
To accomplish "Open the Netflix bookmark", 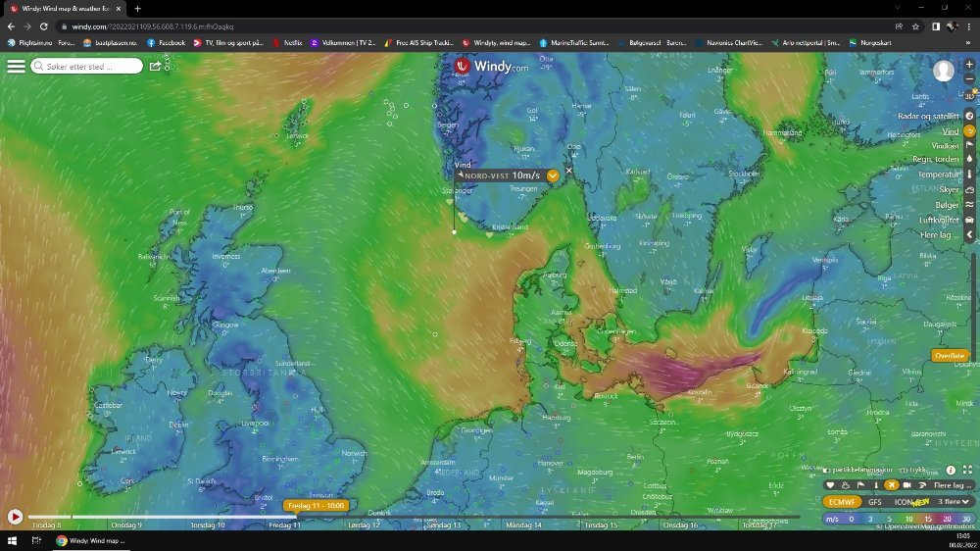I will click(x=287, y=43).
